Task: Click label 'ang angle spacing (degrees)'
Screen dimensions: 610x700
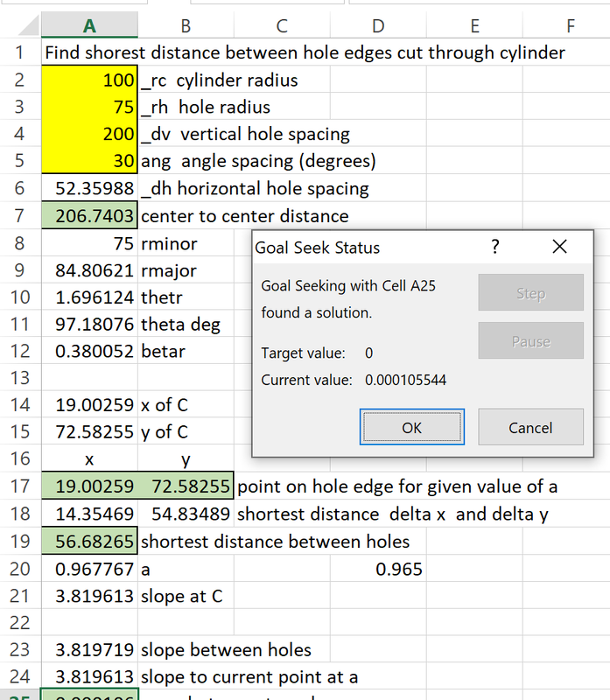Action: coord(258,161)
